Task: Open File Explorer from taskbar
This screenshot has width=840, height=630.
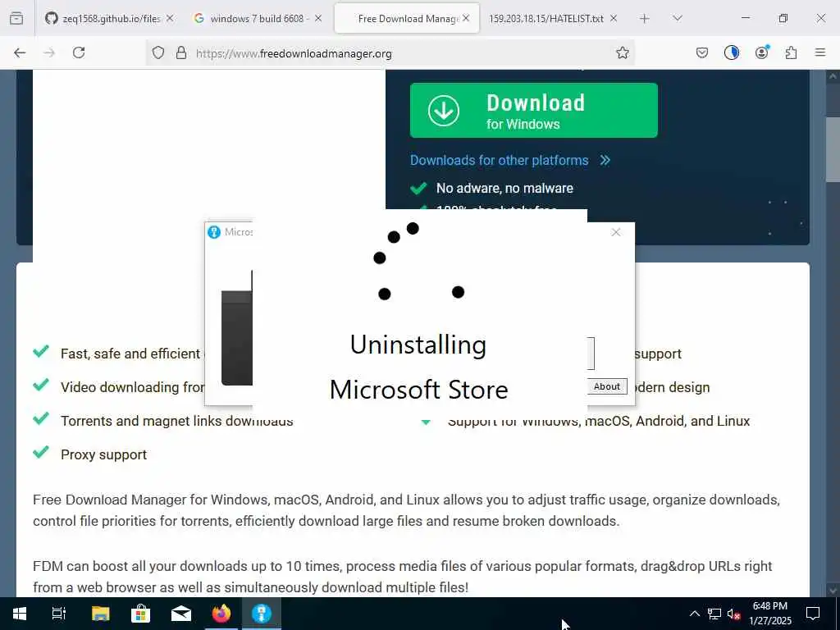Action: pos(100,614)
